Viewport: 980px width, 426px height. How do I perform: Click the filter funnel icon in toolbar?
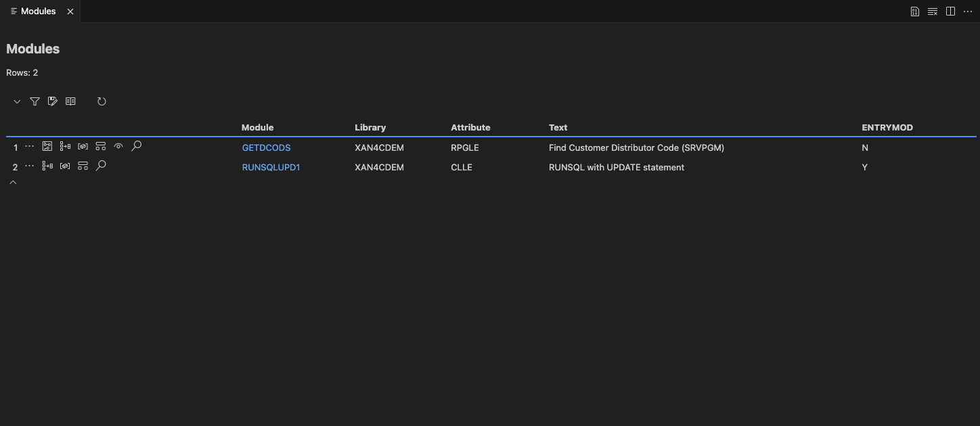click(35, 101)
